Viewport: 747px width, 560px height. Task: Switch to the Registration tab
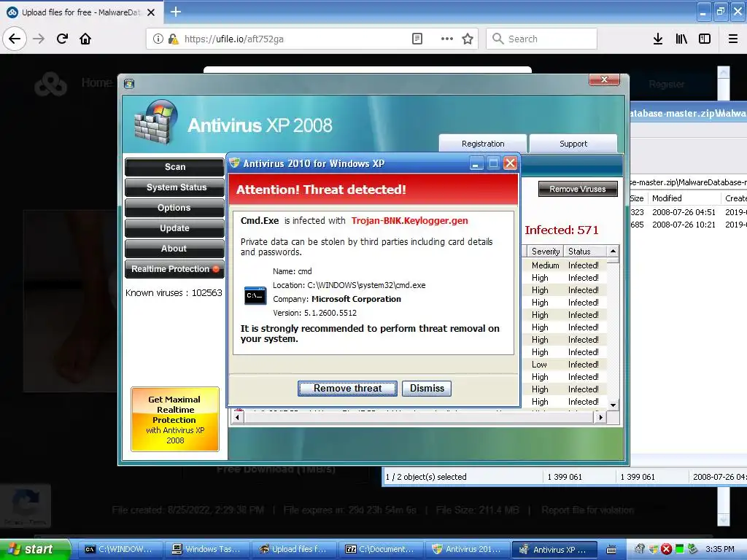click(x=483, y=144)
